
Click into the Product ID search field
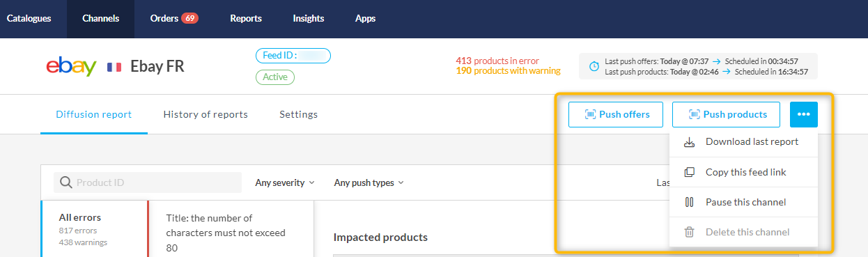point(148,182)
